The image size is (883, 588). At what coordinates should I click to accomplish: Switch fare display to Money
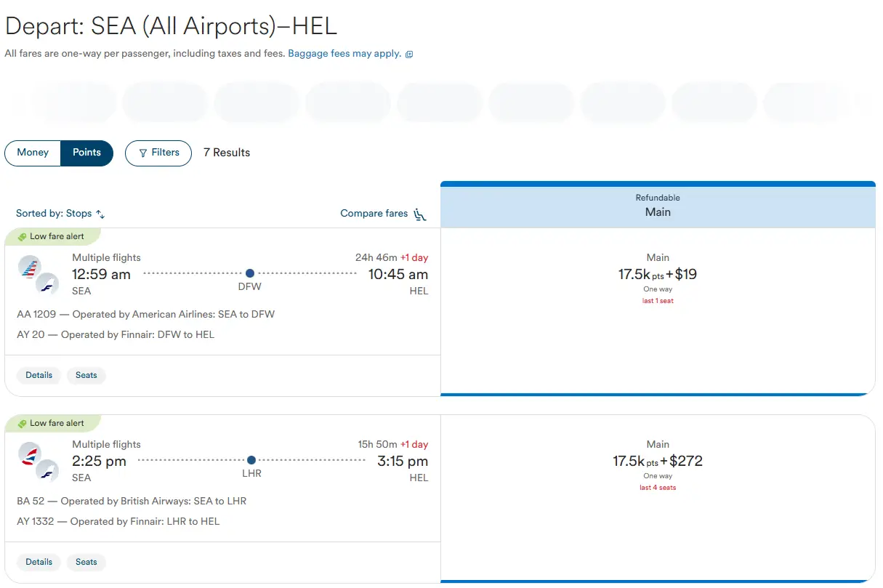(33, 153)
